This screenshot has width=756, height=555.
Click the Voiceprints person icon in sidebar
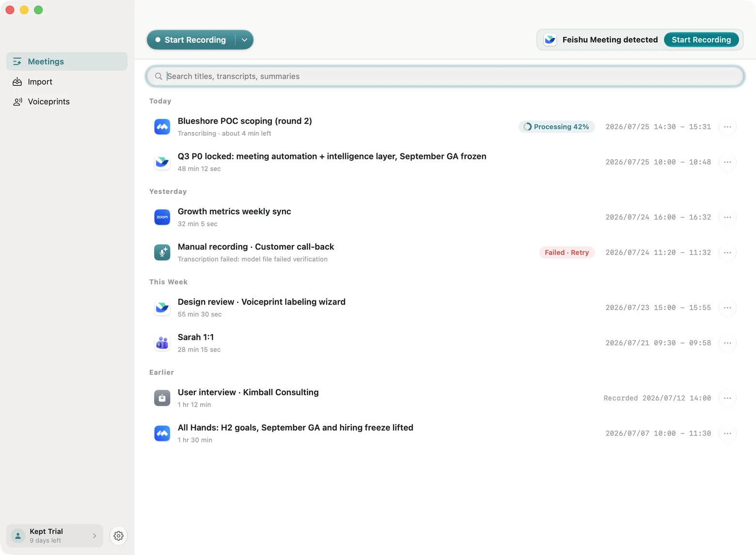pyautogui.click(x=17, y=102)
